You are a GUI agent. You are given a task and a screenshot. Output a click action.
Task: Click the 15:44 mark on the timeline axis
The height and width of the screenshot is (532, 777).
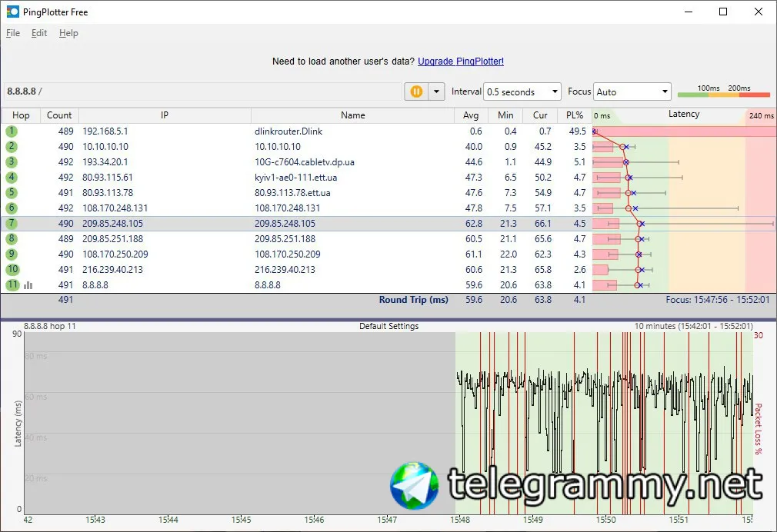tap(168, 520)
